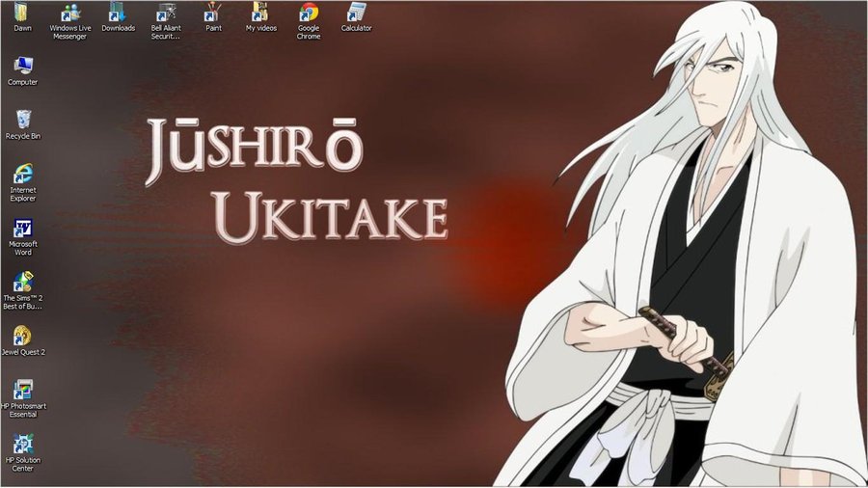Select the Computer desktop icon

(22, 67)
